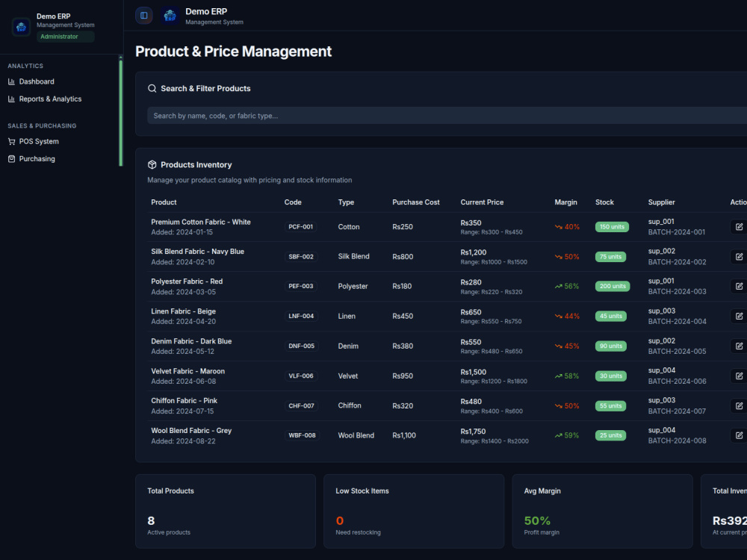Edit Silk Blend Fabric - Navy Blue
This screenshot has height=560, width=747.
coord(739,257)
